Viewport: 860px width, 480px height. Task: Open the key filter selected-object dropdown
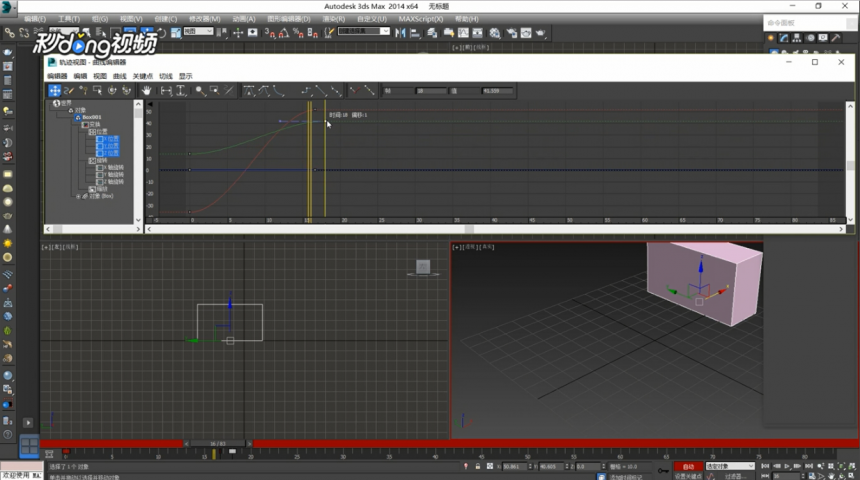point(730,466)
